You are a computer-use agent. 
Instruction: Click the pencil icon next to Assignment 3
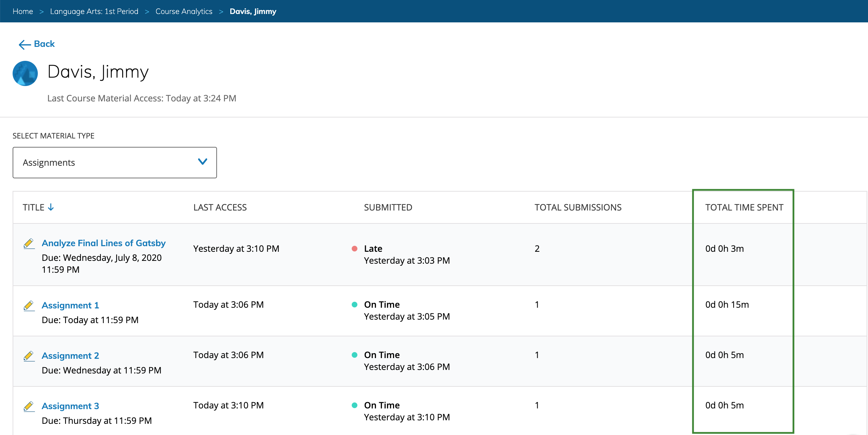click(29, 406)
